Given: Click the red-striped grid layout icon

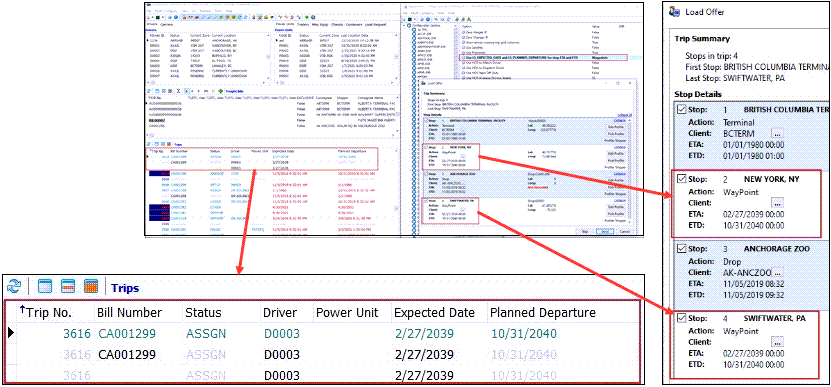Looking at the screenshot, I should pyautogui.click(x=68, y=288).
